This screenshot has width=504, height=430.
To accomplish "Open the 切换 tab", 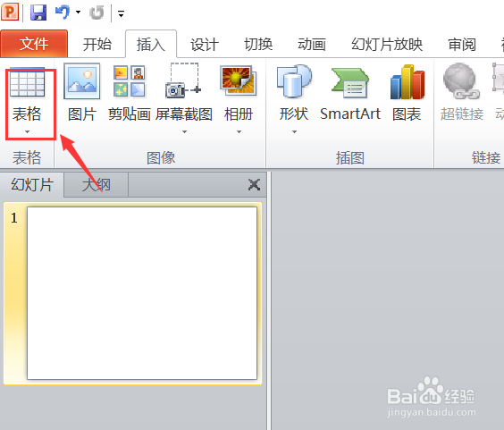I will click(x=258, y=45).
